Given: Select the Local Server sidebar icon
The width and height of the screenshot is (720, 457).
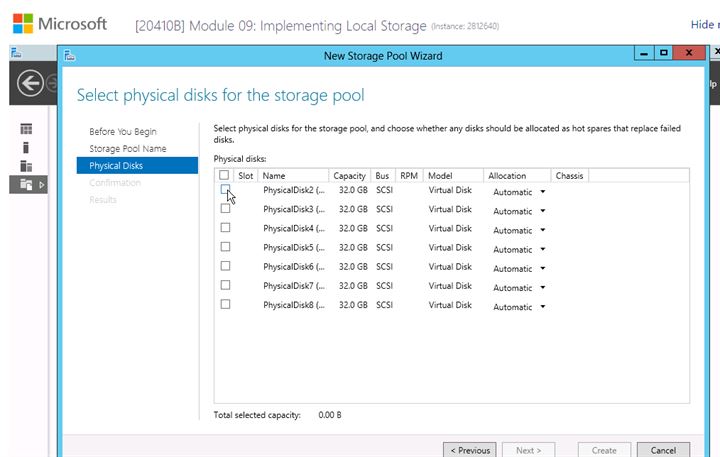Looking at the screenshot, I should click(x=27, y=147).
